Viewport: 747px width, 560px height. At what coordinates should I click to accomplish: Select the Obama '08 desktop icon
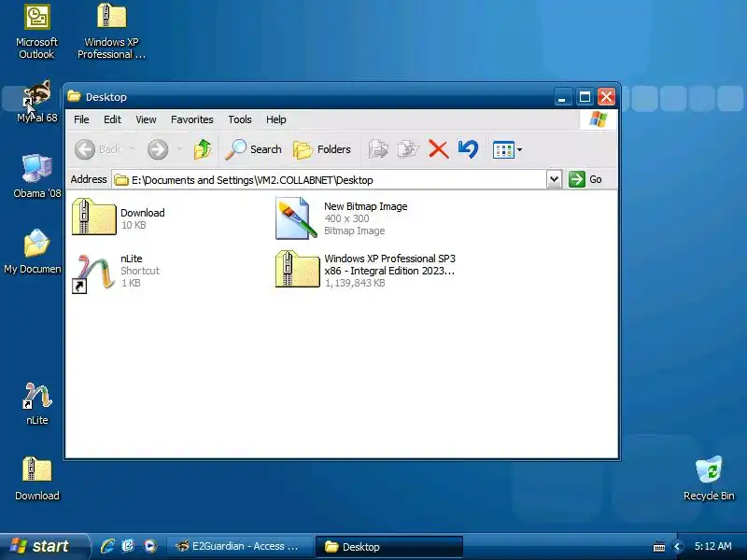click(x=36, y=176)
